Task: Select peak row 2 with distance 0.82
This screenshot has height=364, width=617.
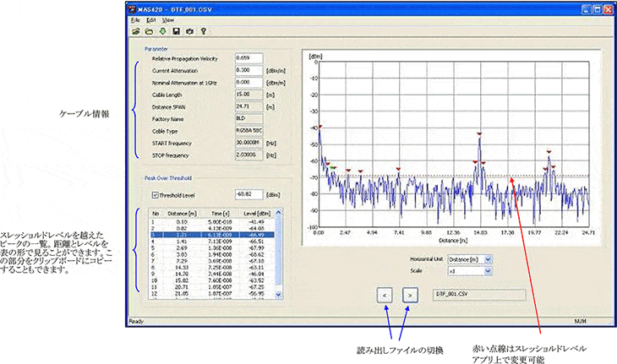Action: coord(211,228)
